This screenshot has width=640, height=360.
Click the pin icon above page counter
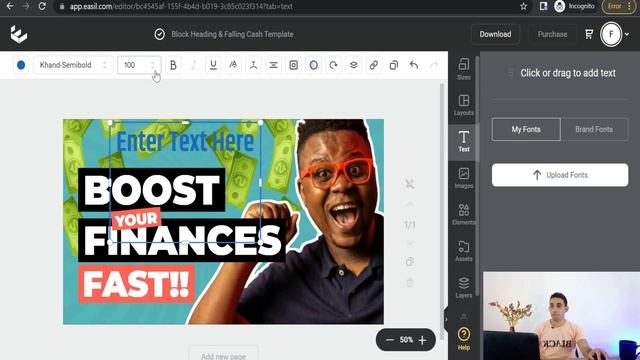coord(410,184)
